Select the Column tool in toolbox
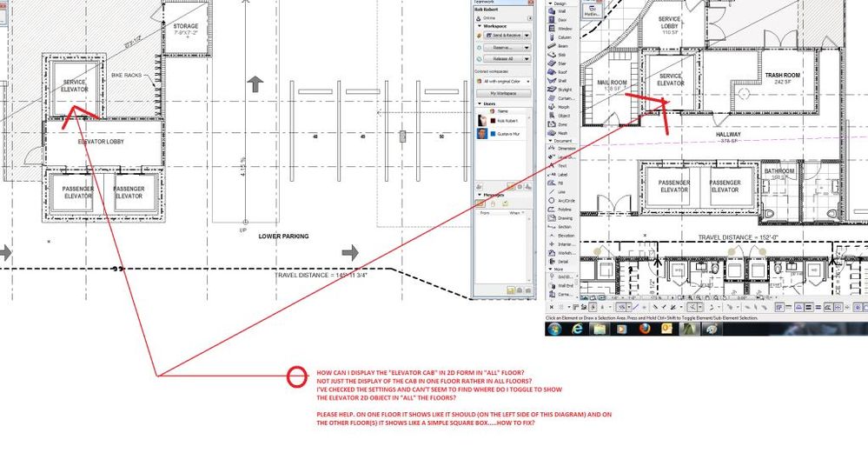Viewport: 868px width, 453px height. [558, 37]
